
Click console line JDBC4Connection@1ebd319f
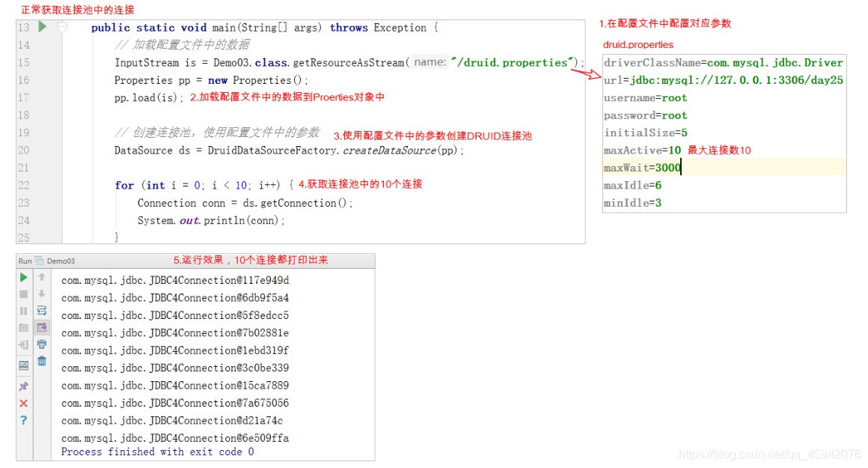(175, 350)
